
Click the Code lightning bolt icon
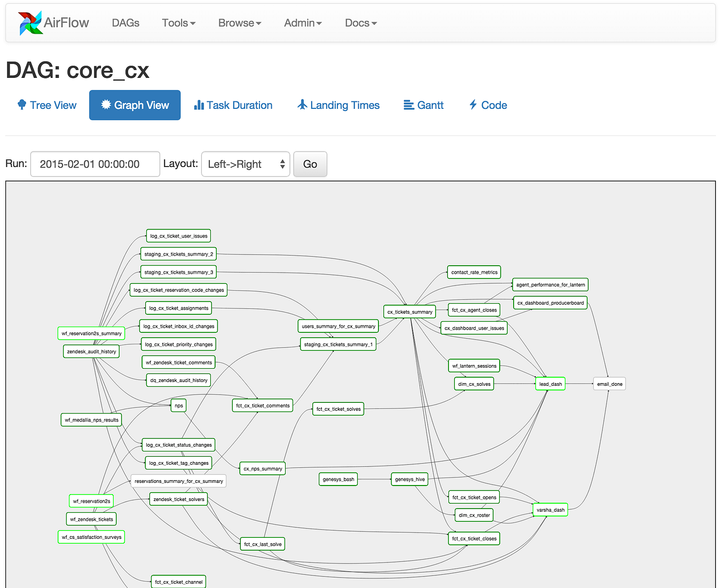coord(472,105)
